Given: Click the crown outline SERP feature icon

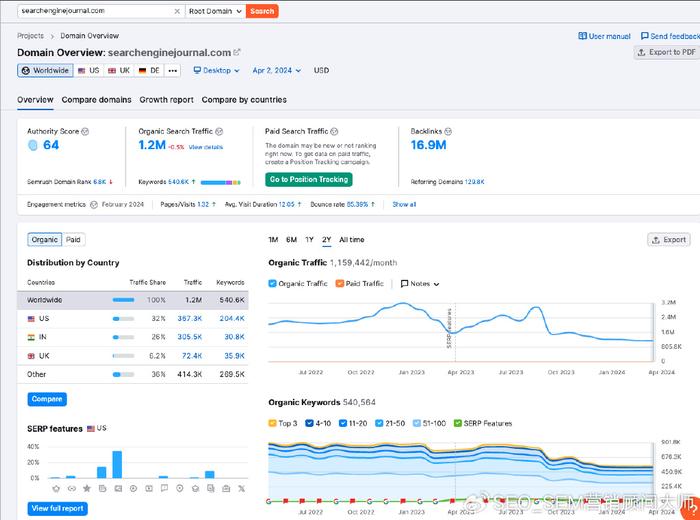Looking at the screenshot, I should (x=56, y=488).
